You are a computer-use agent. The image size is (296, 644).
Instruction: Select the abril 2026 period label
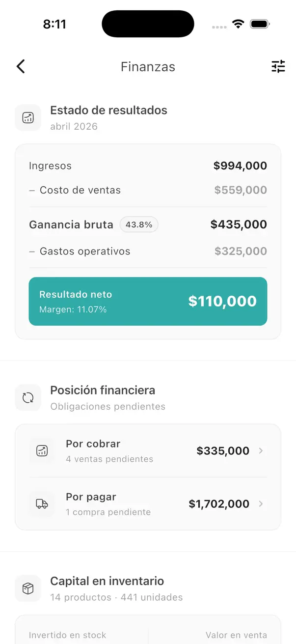(x=73, y=126)
